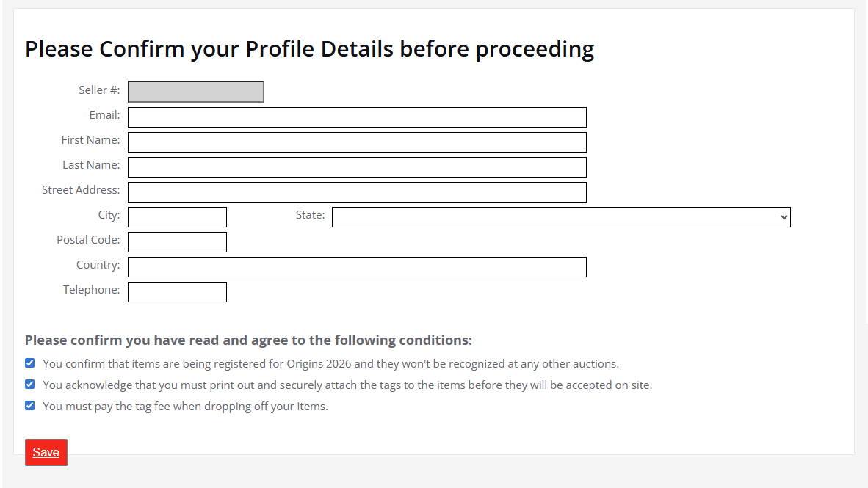Open the State dropdown list
Screen dimensions: 868x488
(x=561, y=217)
